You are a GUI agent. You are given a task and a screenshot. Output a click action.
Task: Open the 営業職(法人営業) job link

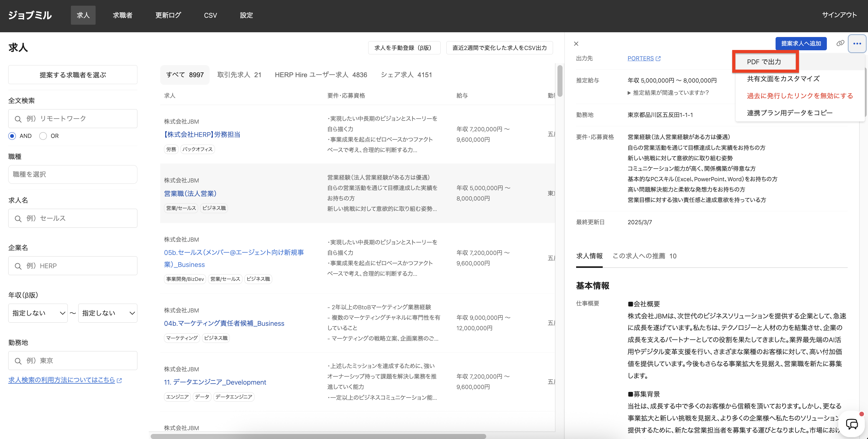tap(190, 194)
